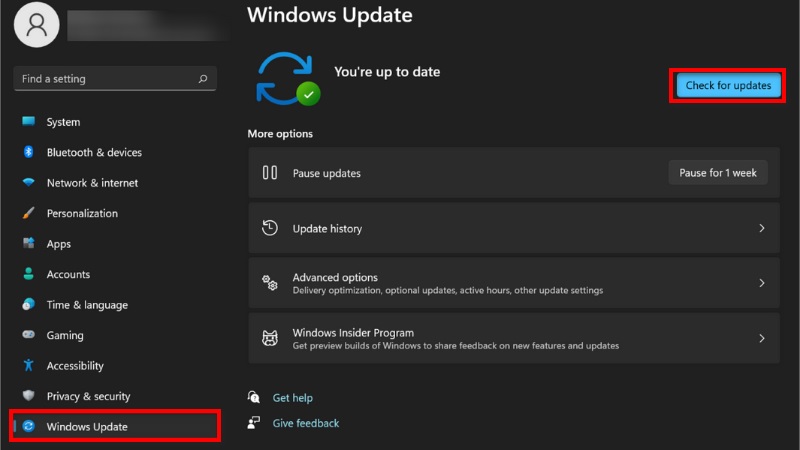Screen dimensions: 800x450
Task: Click the You're up to date text
Action: [387, 71]
